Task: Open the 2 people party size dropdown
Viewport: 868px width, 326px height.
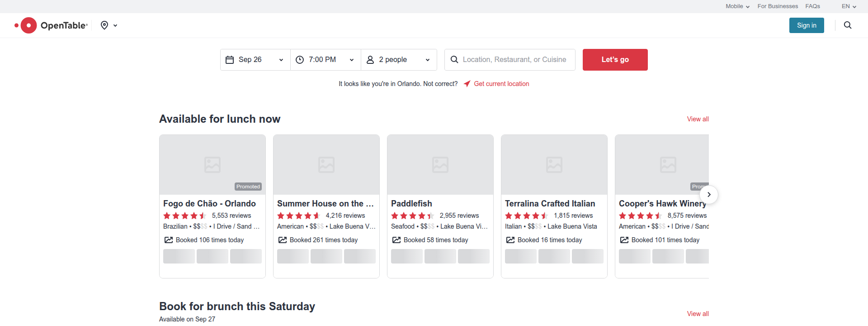Action: (399, 60)
